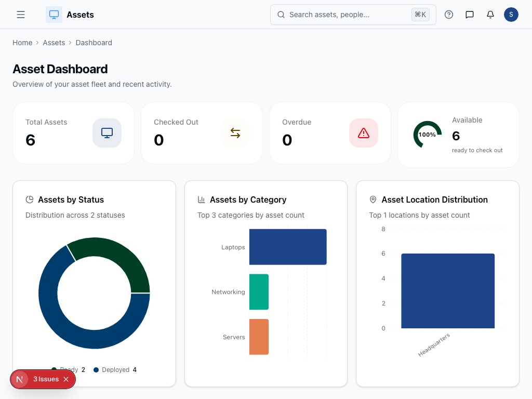The width and height of the screenshot is (532, 399).
Task: Open the hamburger sidebar menu
Action: 21,15
